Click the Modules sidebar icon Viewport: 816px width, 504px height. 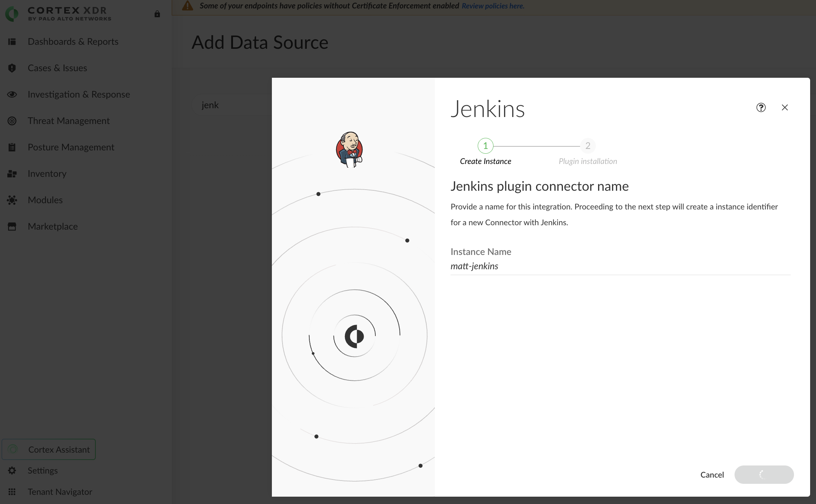tap(12, 200)
